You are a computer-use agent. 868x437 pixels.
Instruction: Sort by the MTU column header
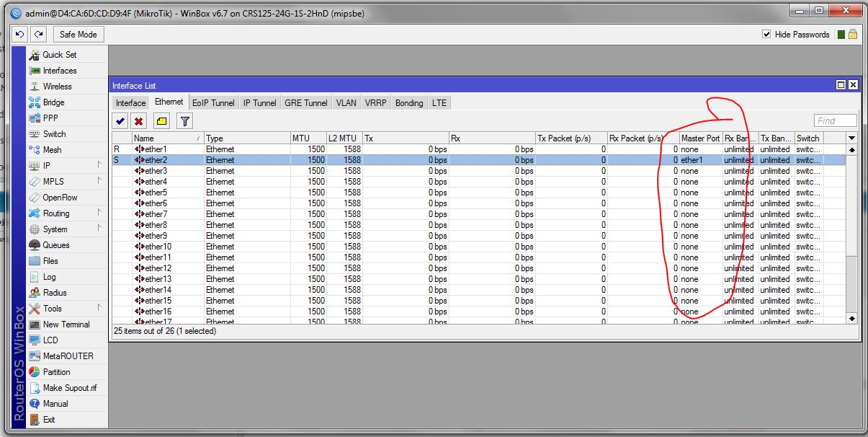[x=308, y=138]
